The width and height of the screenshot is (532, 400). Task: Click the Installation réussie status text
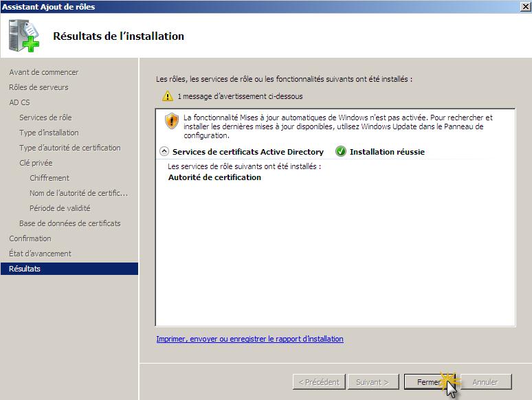click(x=387, y=152)
